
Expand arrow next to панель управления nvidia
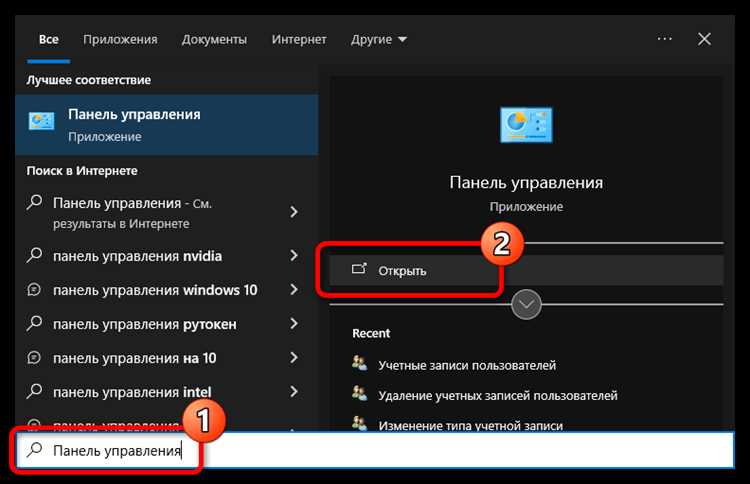tap(294, 255)
